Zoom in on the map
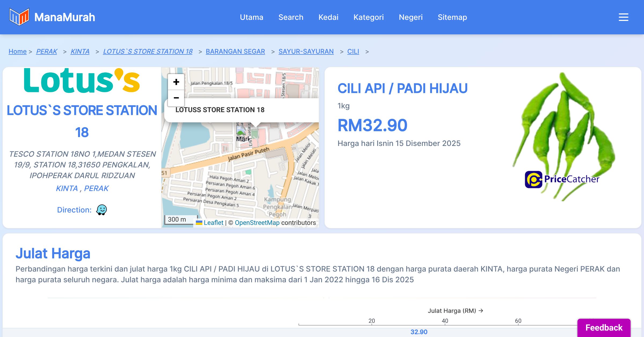644x337 pixels. [176, 82]
